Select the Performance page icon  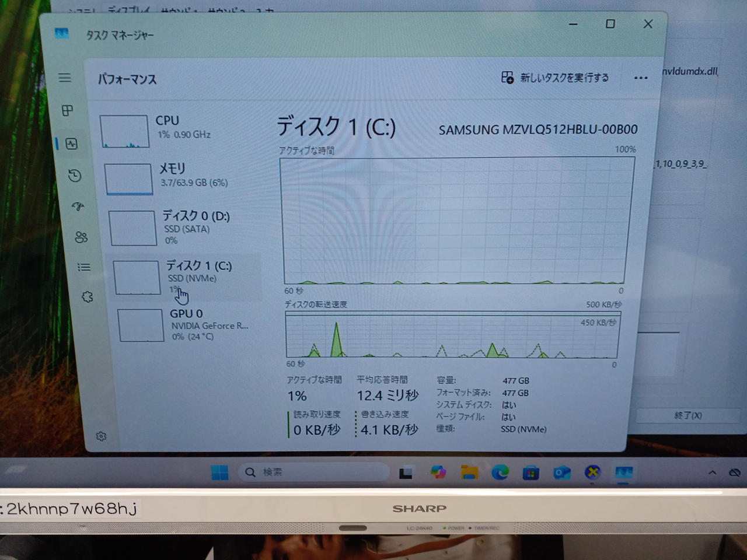pyautogui.click(x=72, y=143)
